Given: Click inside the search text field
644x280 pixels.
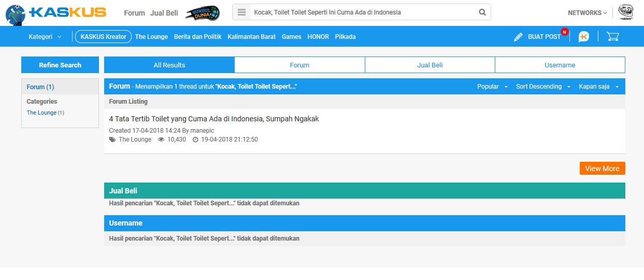Looking at the screenshot, I should coord(363,12).
